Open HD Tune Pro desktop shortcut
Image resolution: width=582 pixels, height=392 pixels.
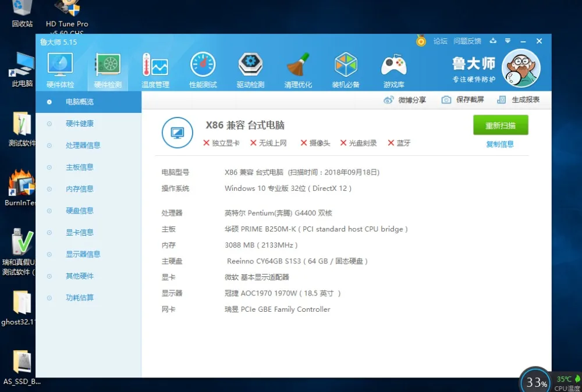[x=67, y=17]
